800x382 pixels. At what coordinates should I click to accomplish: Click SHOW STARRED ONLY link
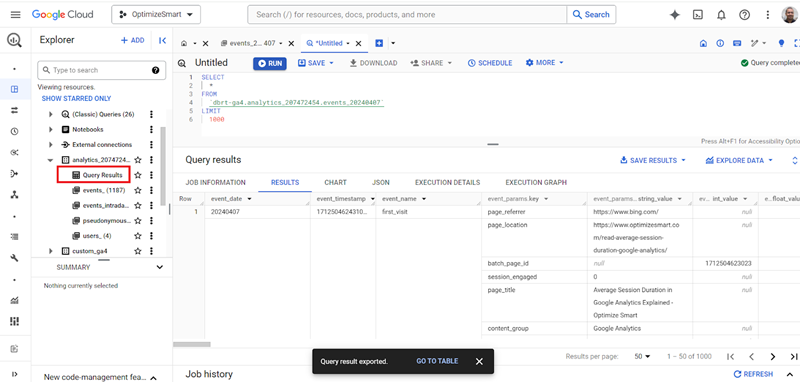tap(76, 98)
